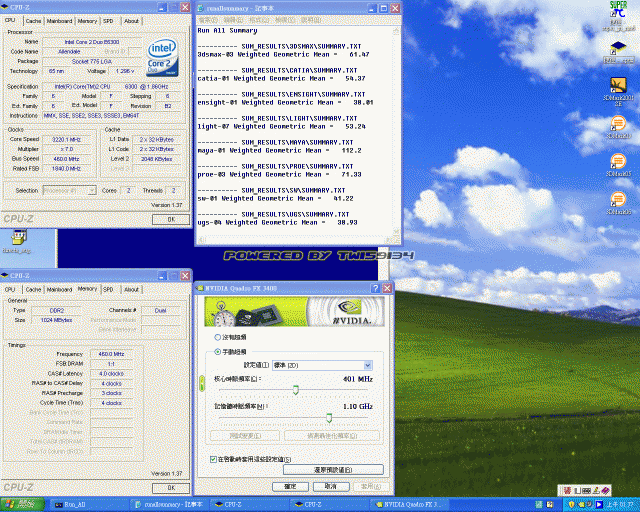Click the top CPU-Z window title icon

(x=5, y=7)
